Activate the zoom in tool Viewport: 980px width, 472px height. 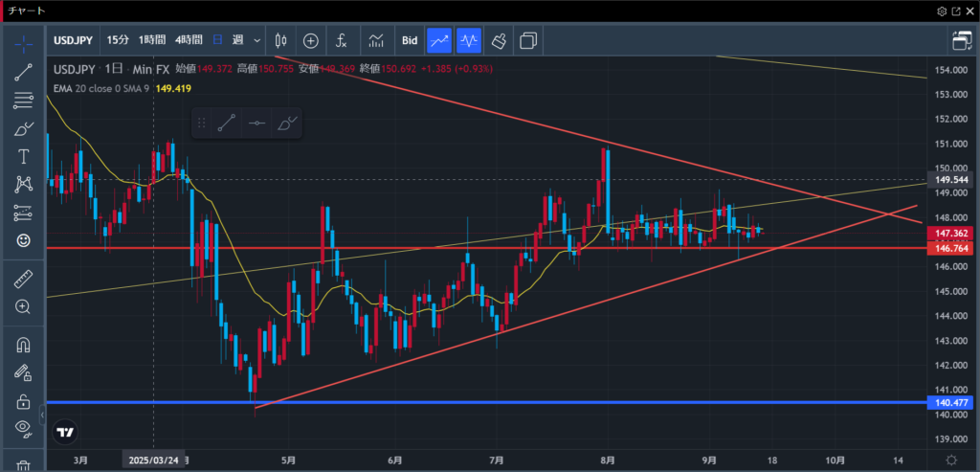[23, 306]
